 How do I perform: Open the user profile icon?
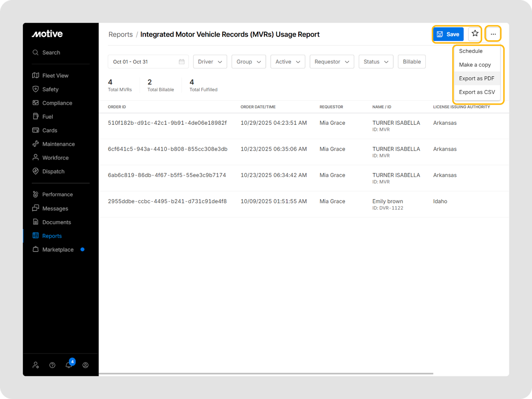click(85, 365)
